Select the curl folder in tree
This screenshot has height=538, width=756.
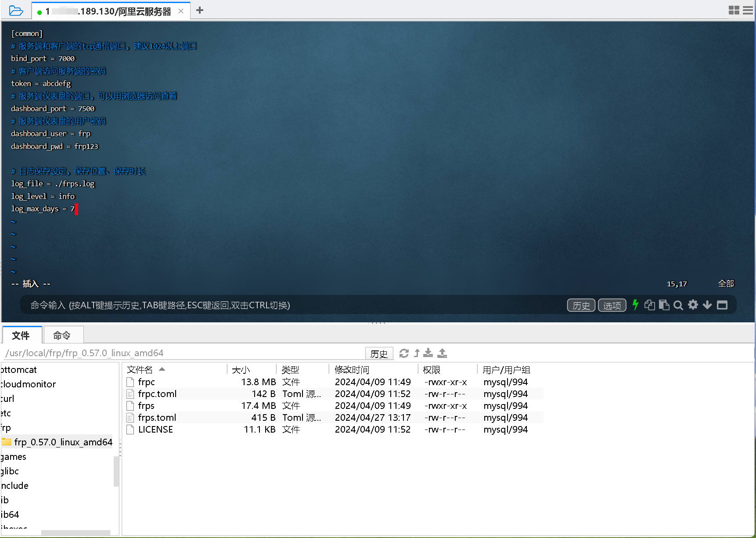tap(7, 399)
